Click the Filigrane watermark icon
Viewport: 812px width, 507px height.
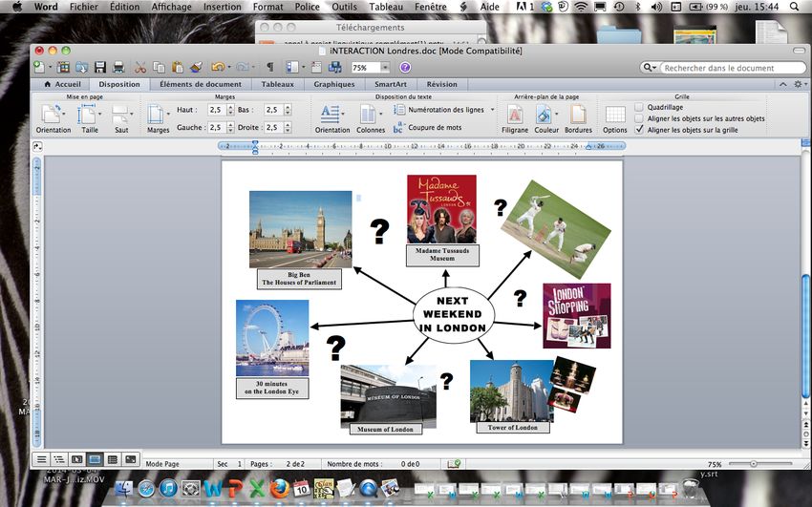514,115
